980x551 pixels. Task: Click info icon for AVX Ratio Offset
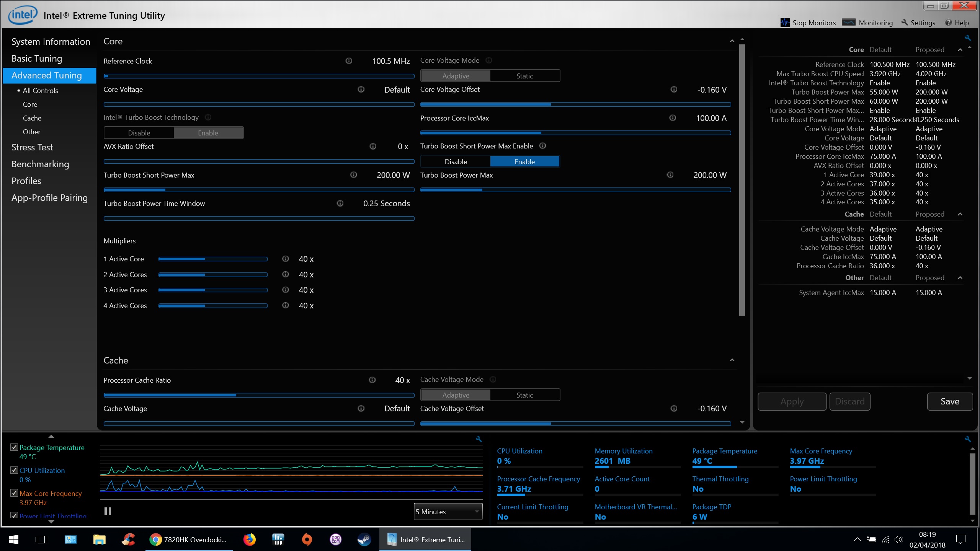click(x=373, y=146)
